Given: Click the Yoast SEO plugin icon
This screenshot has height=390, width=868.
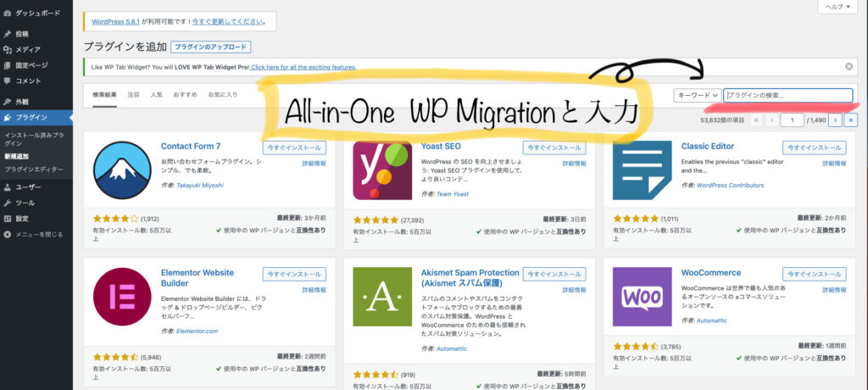Looking at the screenshot, I should [x=382, y=170].
